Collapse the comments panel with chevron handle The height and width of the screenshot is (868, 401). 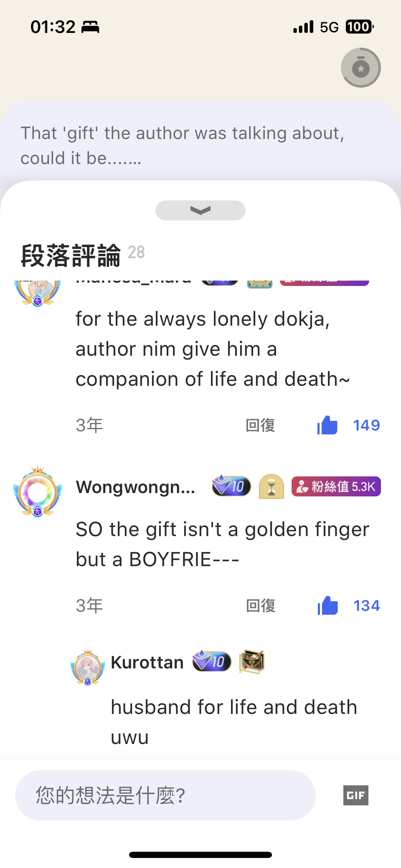coord(200,210)
